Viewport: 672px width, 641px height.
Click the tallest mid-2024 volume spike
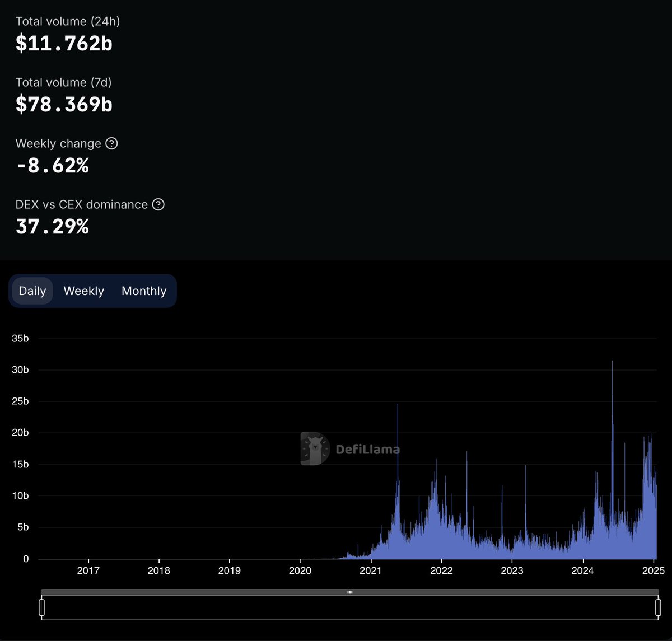tap(612, 459)
